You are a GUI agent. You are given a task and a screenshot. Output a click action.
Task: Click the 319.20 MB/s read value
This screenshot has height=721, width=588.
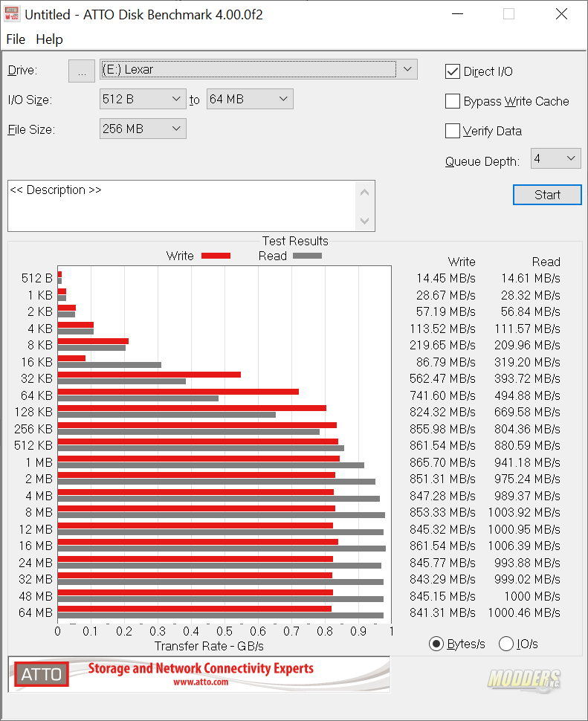(x=527, y=362)
